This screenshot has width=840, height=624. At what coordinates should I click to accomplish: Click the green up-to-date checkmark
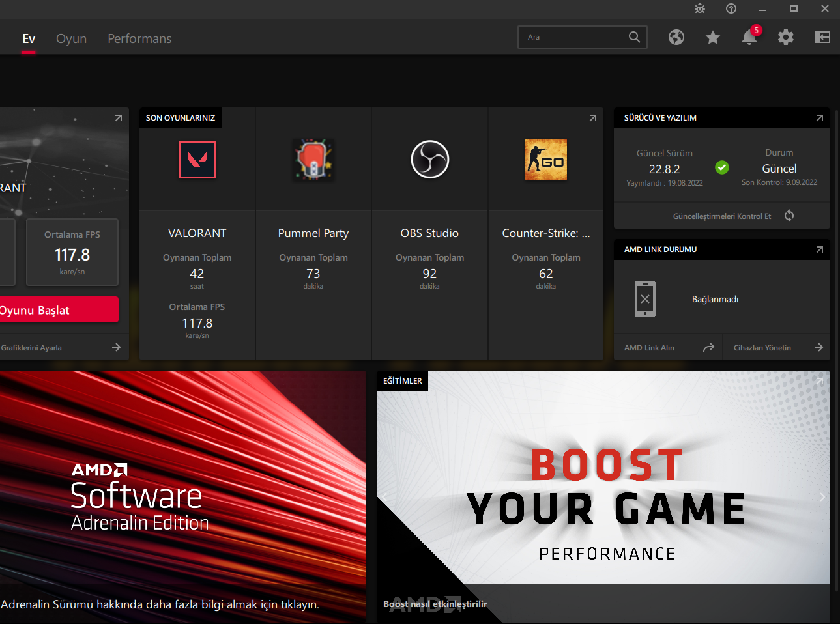722,167
